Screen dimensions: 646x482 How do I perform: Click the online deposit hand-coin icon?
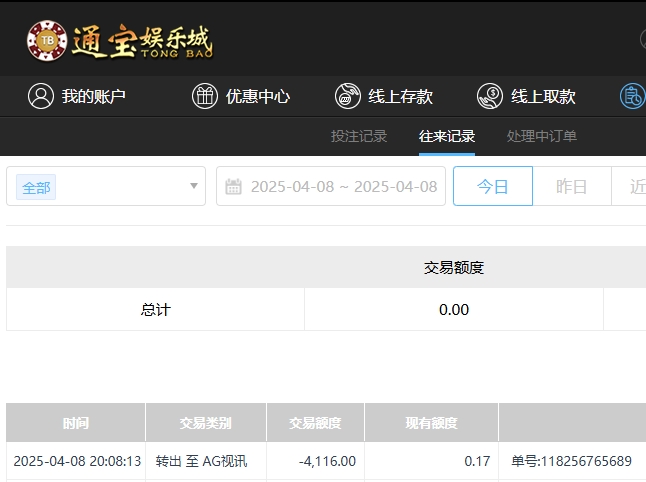348,96
